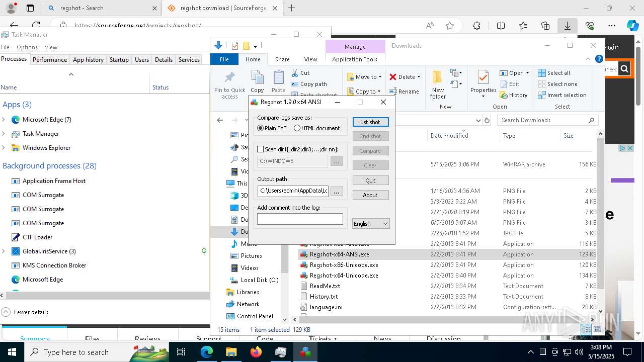Open the File tab in Explorer
Screen dimensions: 644x362
pyautogui.click(x=224, y=59)
